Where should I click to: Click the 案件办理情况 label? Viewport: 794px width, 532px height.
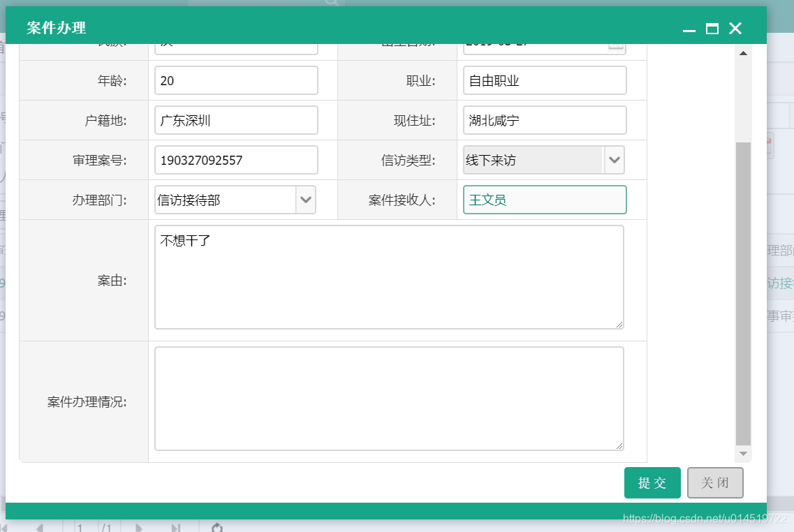click(x=87, y=402)
